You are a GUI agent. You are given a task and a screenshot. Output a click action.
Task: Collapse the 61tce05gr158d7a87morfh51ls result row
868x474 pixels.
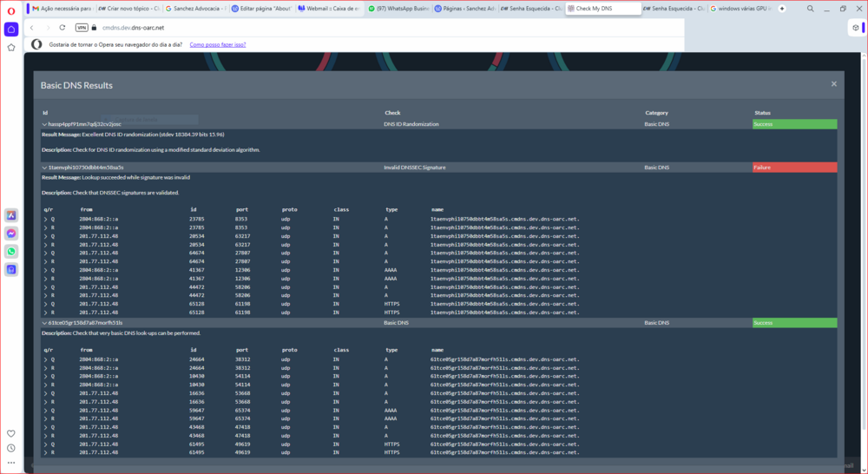[x=44, y=323]
